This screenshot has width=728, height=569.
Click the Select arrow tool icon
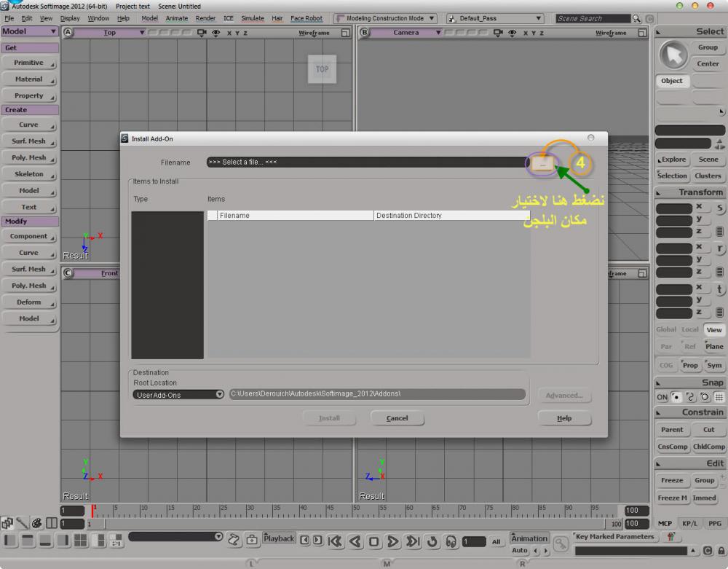[x=673, y=55]
